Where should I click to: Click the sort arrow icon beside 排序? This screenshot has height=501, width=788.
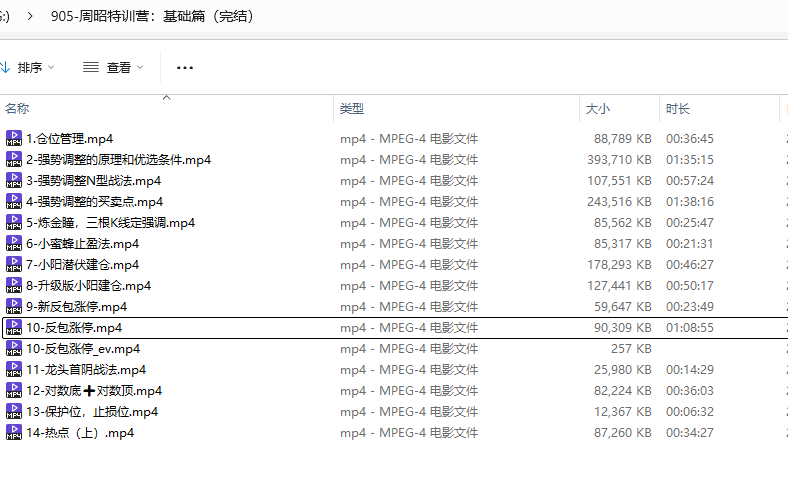[5, 67]
